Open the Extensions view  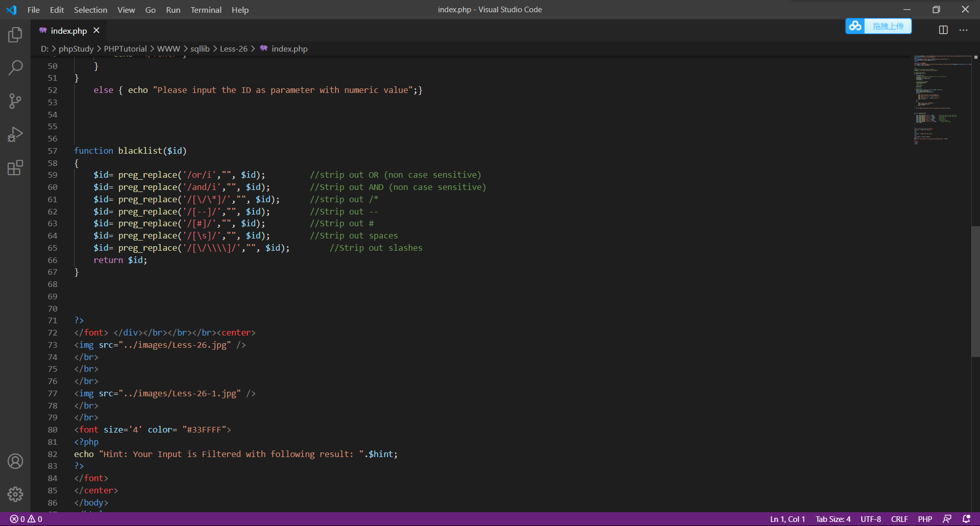(x=15, y=168)
